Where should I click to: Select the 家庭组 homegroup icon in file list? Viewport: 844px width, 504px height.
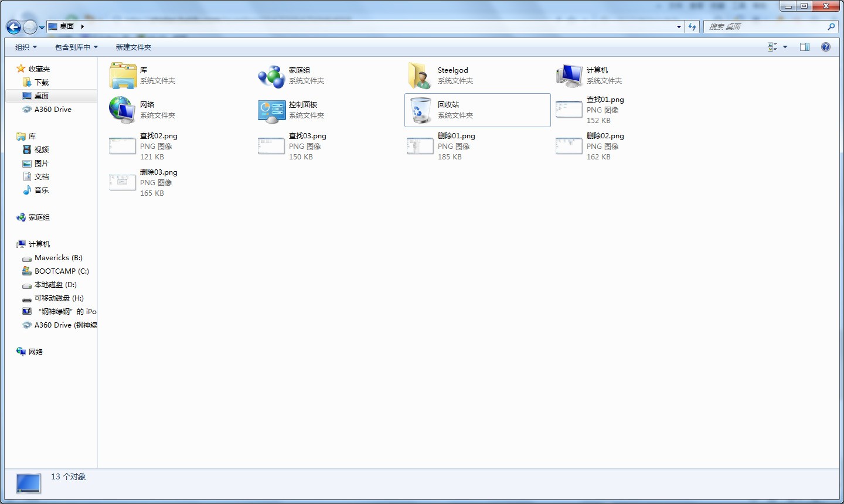(x=271, y=76)
